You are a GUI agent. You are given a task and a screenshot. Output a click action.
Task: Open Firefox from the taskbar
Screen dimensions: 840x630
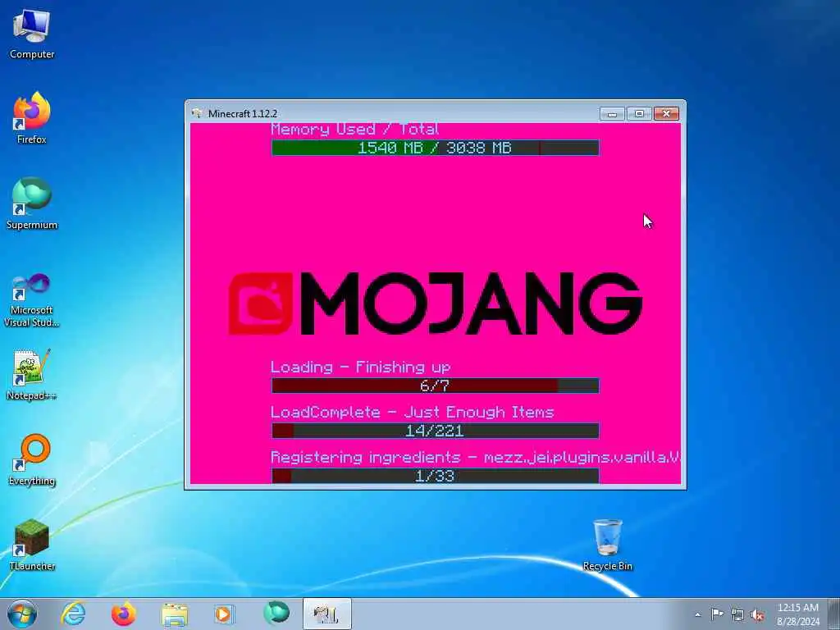[x=124, y=614]
